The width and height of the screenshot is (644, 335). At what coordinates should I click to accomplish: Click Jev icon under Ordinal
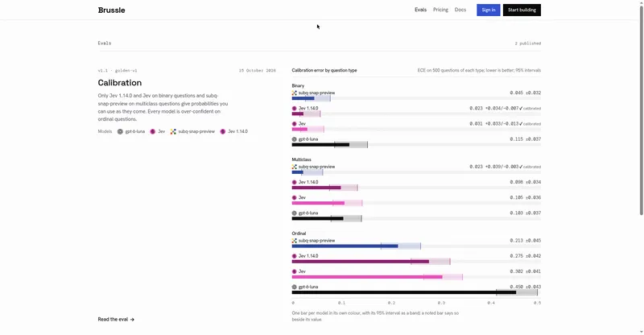point(294,271)
